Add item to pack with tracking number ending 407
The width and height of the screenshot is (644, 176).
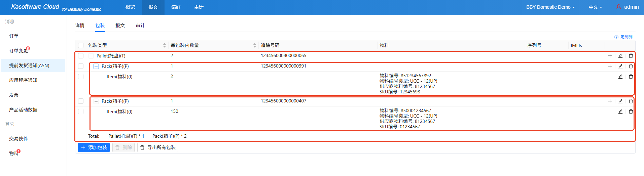(x=610, y=101)
